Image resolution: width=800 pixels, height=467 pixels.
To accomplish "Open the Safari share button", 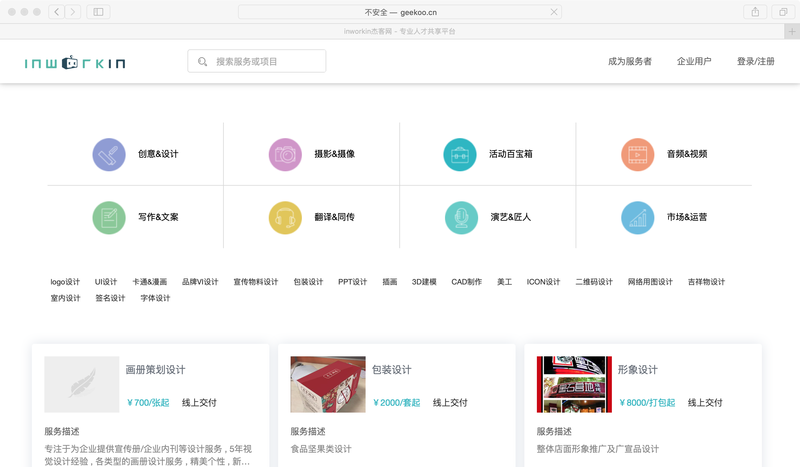I will click(755, 12).
